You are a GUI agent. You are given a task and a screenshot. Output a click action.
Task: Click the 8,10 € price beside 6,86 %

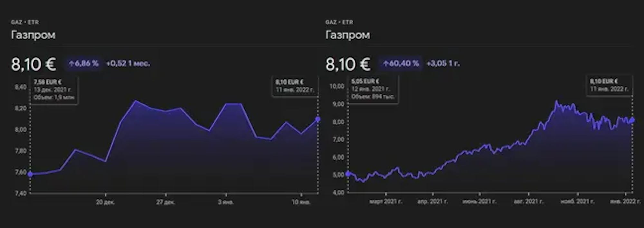coord(33,64)
